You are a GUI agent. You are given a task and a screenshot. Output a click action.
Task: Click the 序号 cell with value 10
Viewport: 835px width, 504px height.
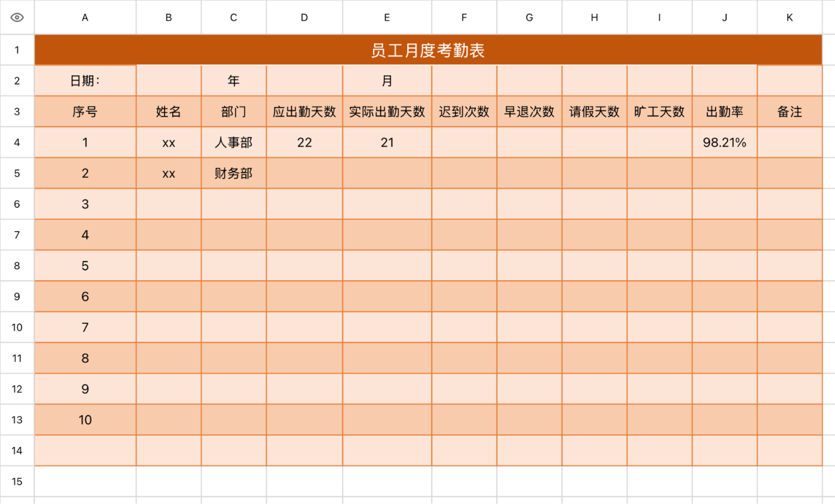pos(85,420)
